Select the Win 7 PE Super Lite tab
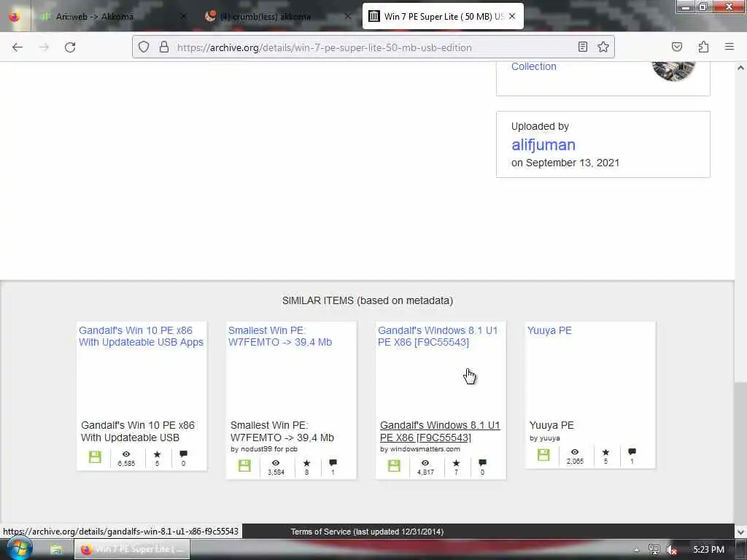The width and height of the screenshot is (747, 560). (x=443, y=16)
